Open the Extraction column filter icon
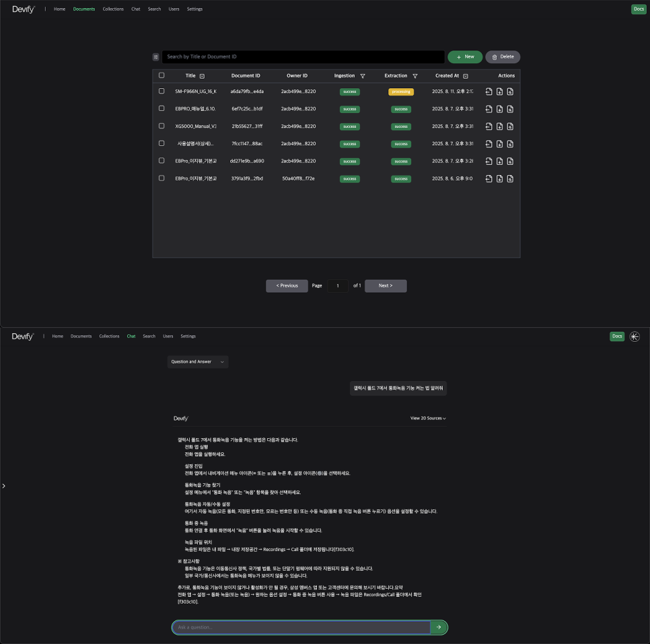Viewport: 650px width, 644px height. pos(415,76)
